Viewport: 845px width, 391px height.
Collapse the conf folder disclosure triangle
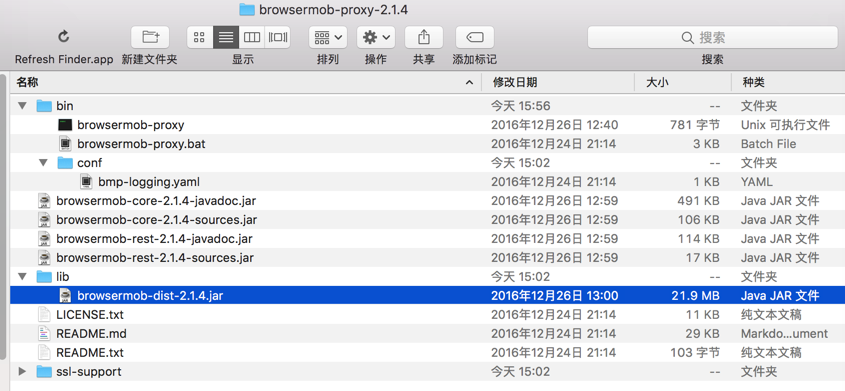44,163
